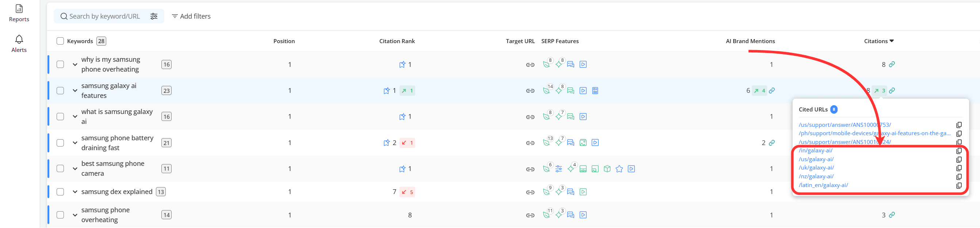
Task: Click the green citations change badge 3
Action: point(880,91)
